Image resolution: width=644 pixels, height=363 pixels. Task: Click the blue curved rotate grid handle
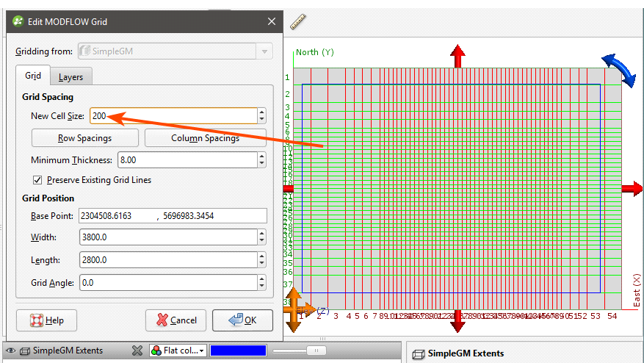[618, 70]
